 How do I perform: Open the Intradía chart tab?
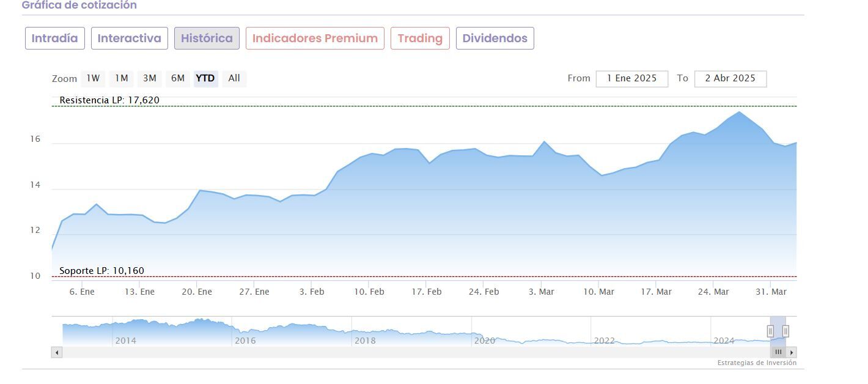coord(54,39)
